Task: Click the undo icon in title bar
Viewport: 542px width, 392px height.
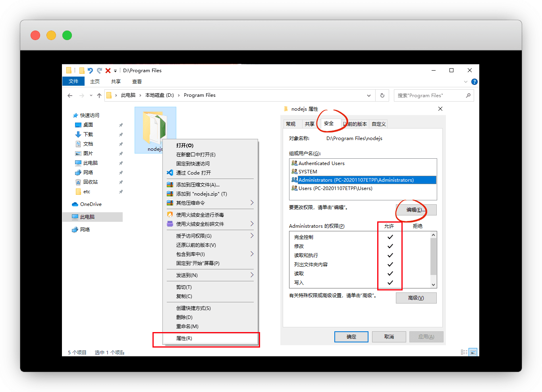Action: click(90, 71)
